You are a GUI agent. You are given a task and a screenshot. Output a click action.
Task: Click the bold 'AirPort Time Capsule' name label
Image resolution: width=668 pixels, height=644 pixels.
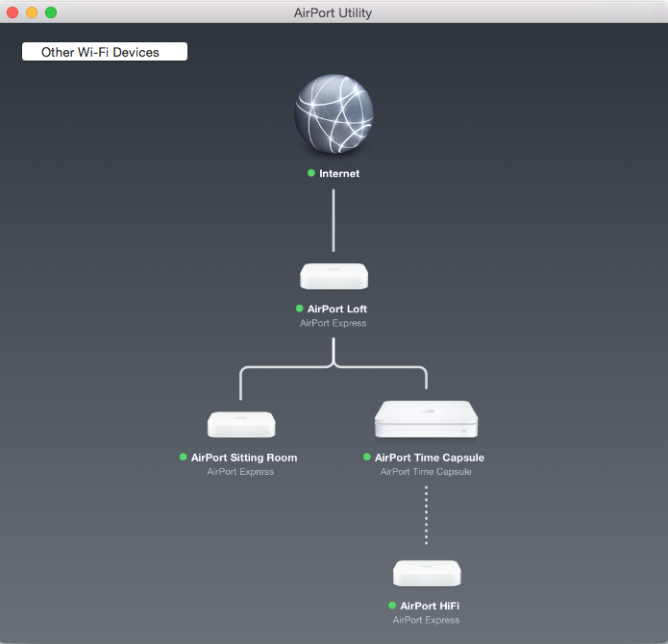click(430, 458)
